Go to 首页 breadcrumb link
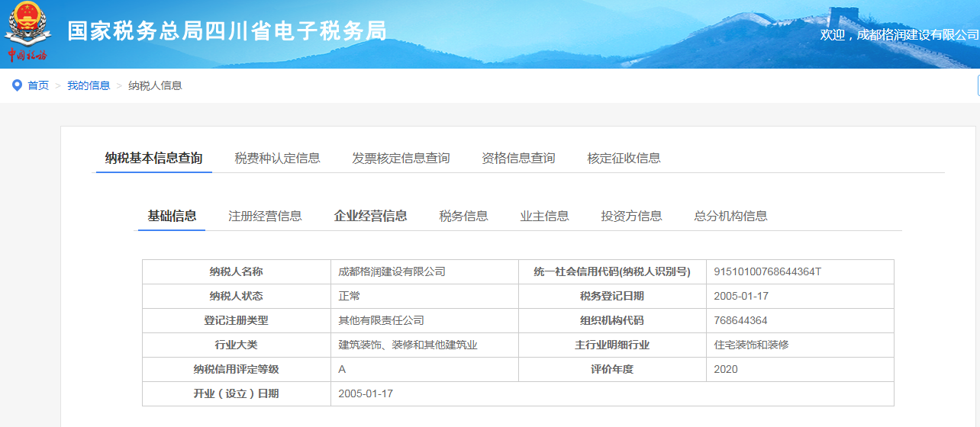 [x=38, y=85]
